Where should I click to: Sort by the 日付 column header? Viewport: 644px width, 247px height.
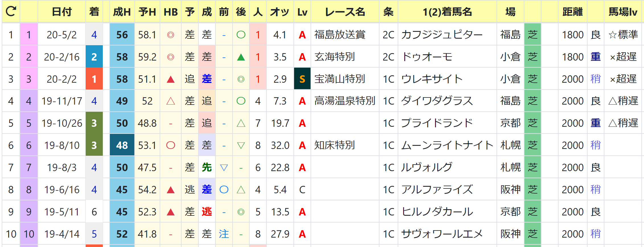click(x=62, y=12)
